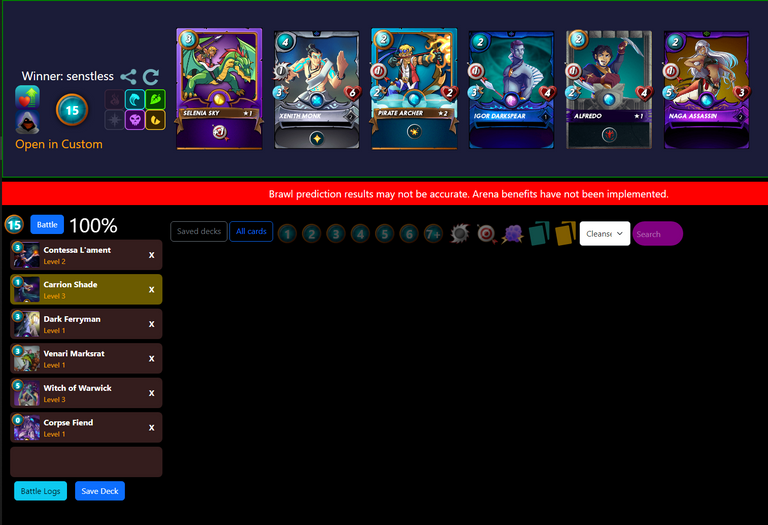Remove Carrion Shade from the deck
Screen dimensions: 768x525
pyautogui.click(x=151, y=289)
